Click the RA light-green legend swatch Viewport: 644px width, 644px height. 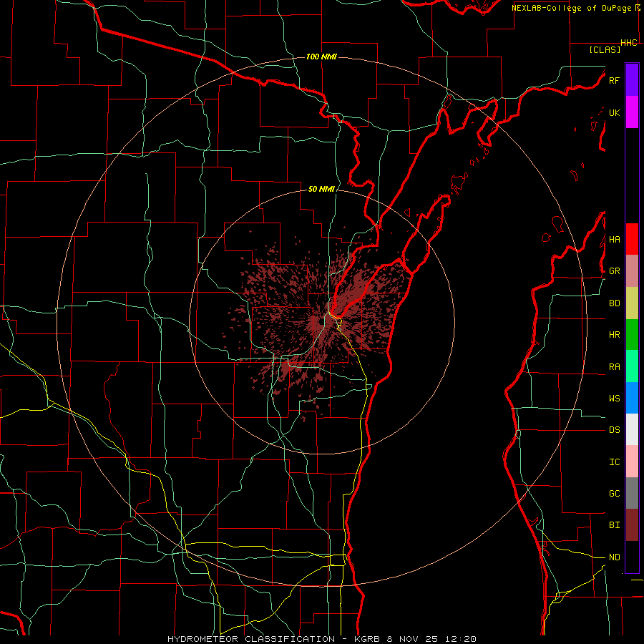click(632, 366)
